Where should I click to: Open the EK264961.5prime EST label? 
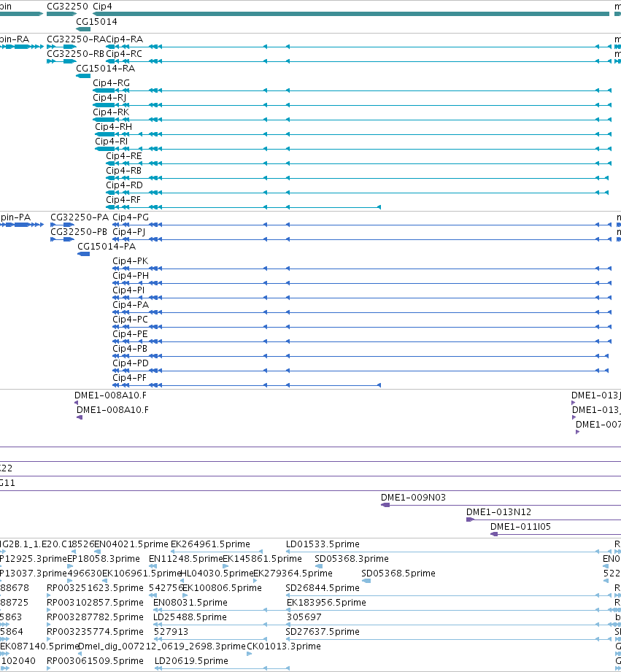(210, 544)
